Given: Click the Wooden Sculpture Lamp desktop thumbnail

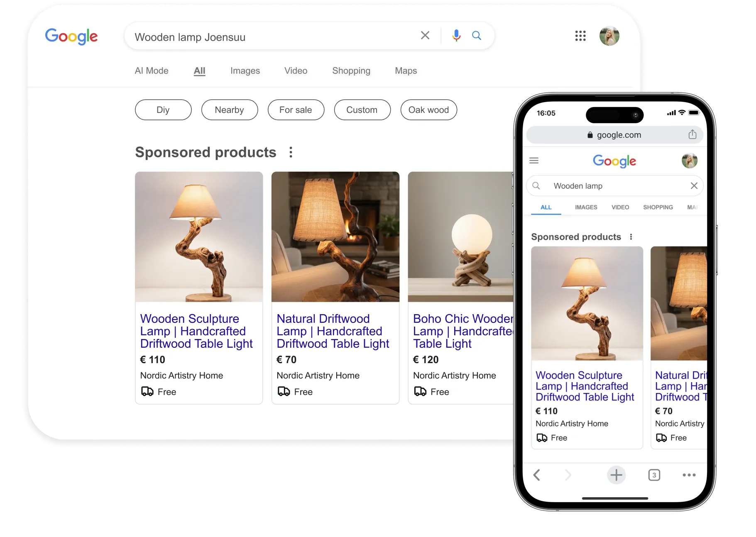Looking at the screenshot, I should (x=199, y=237).
